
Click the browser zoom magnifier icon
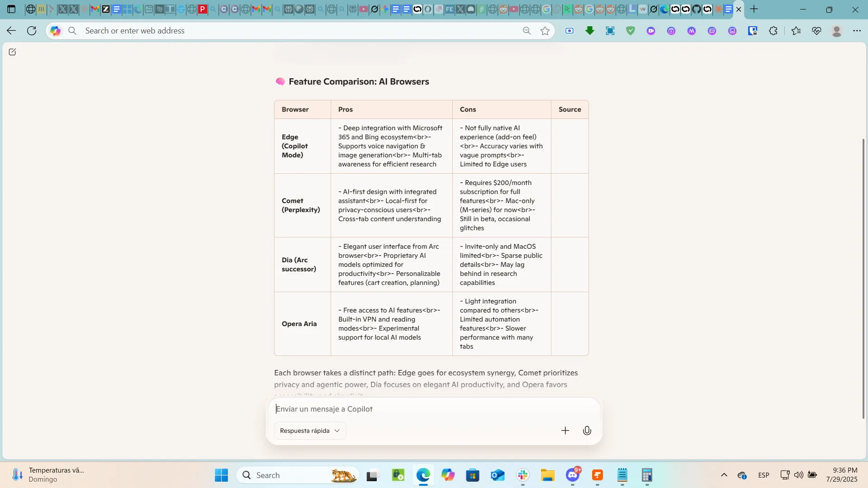526,31
